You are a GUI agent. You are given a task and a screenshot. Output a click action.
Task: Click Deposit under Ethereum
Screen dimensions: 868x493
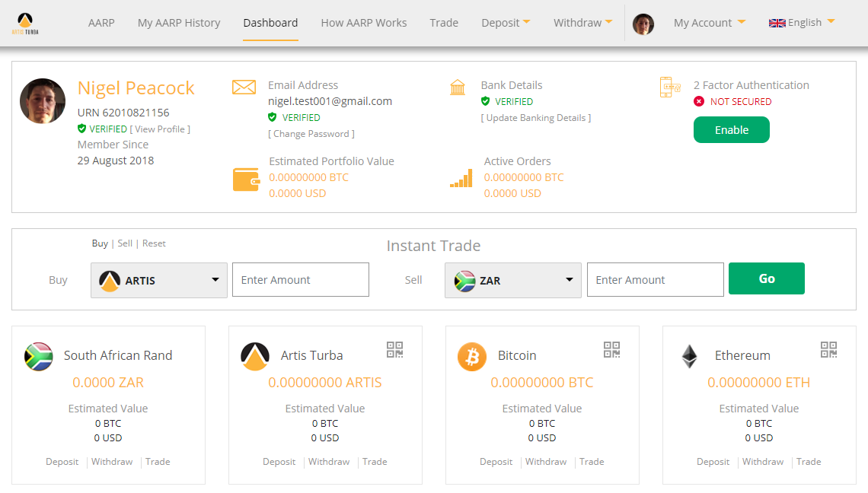click(x=713, y=462)
